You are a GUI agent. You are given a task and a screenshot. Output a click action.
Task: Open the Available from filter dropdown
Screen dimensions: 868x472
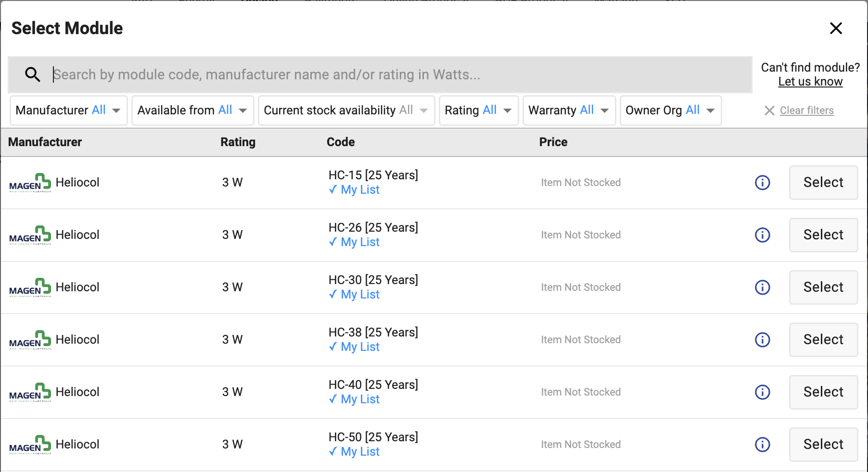click(192, 111)
